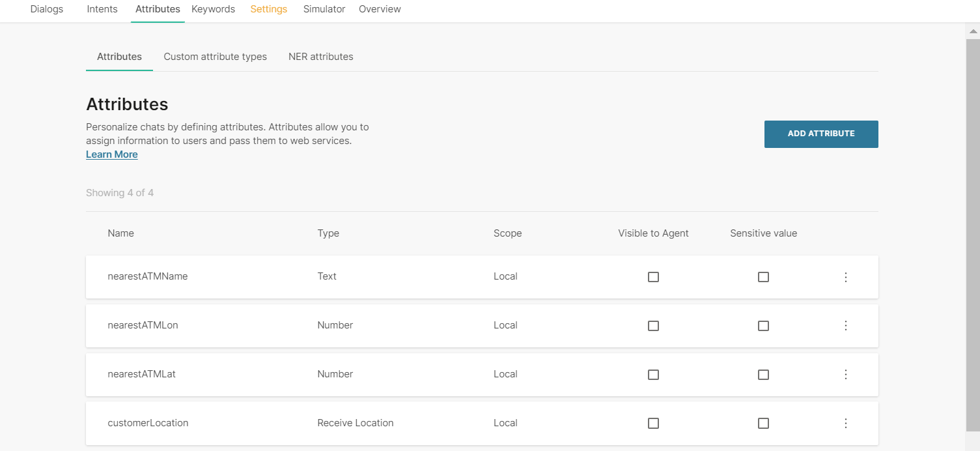The height and width of the screenshot is (451, 980).
Task: Open options menu for nearestATMName row
Action: [846, 277]
